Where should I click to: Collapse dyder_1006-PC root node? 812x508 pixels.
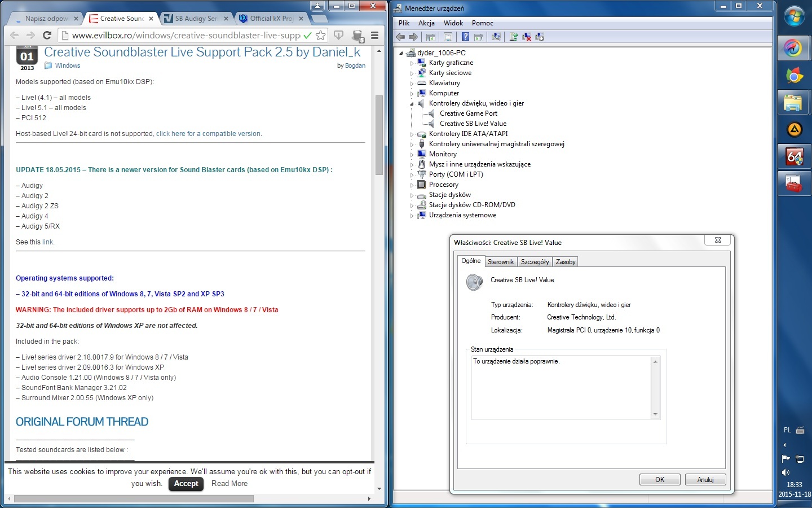click(x=401, y=53)
